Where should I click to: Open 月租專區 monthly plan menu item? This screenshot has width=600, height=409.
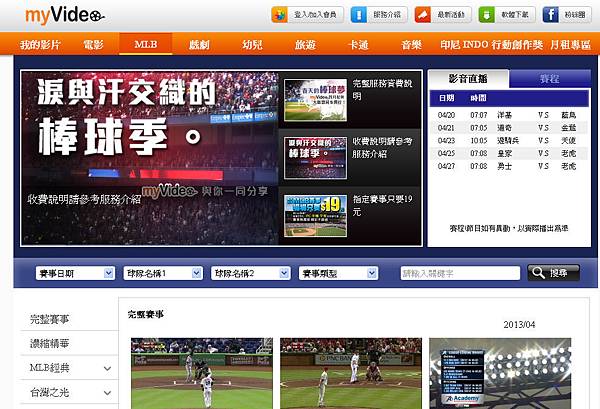click(x=571, y=44)
